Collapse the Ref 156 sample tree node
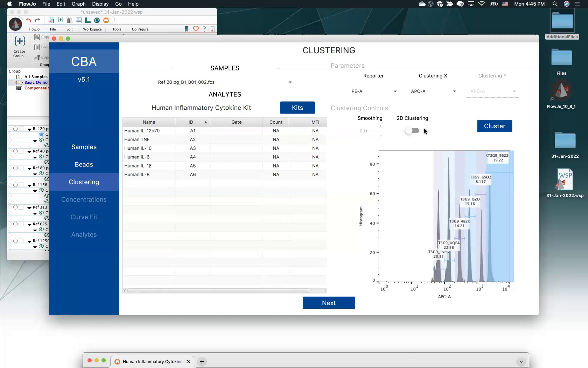This screenshot has width=588, height=368. point(29,185)
